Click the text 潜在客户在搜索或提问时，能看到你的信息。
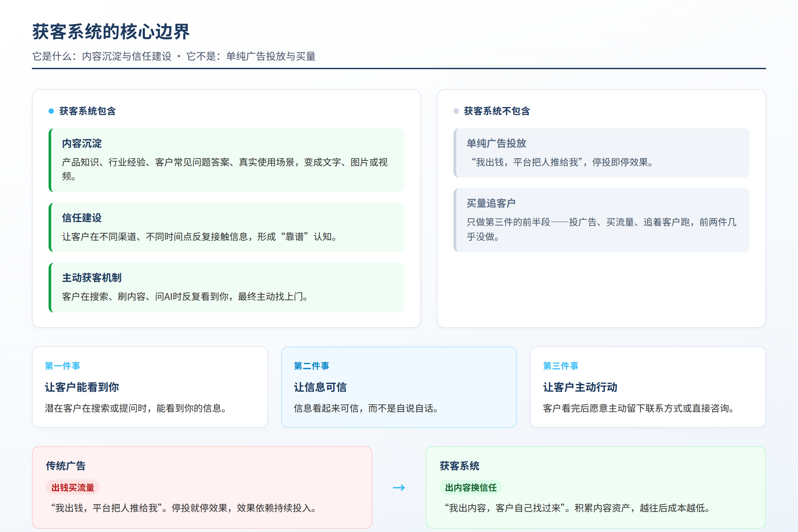 click(x=135, y=408)
